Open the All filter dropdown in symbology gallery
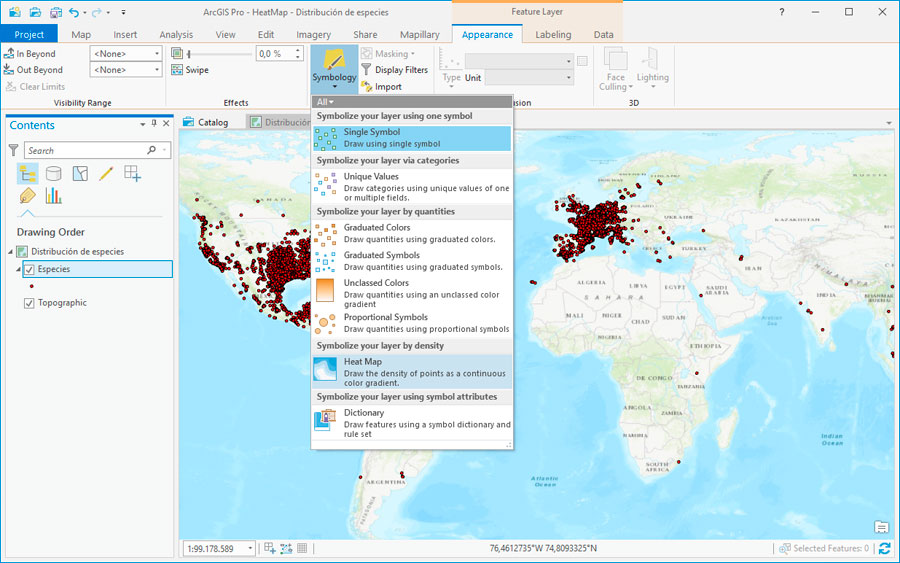Screen dimensions: 900x563 pyautogui.click(x=325, y=102)
